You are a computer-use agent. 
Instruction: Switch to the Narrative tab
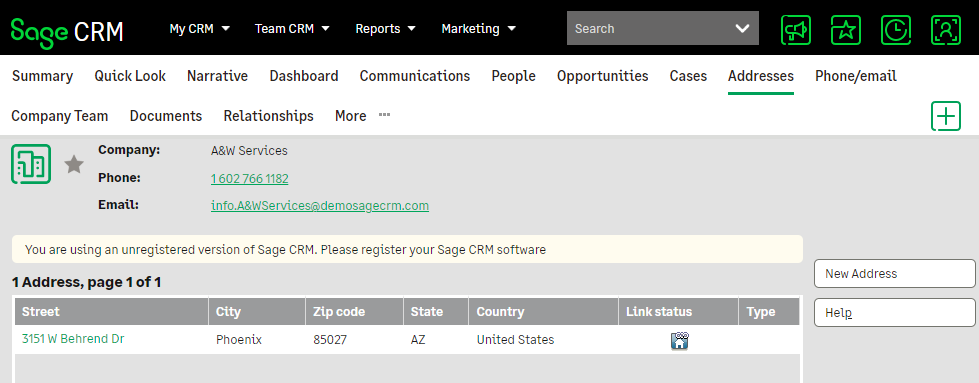point(217,76)
